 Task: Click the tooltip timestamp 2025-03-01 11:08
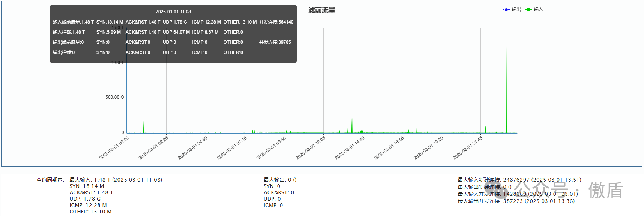tap(173, 12)
